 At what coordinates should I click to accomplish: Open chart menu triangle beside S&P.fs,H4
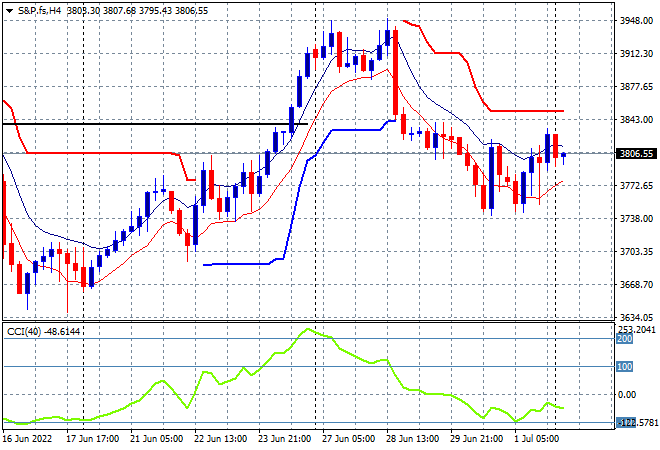point(9,11)
